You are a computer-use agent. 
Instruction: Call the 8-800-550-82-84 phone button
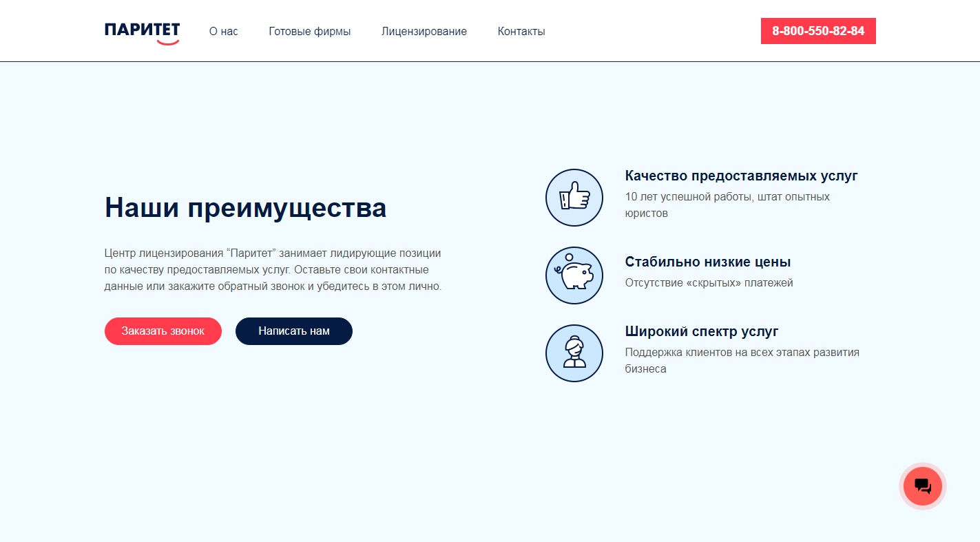click(x=818, y=31)
